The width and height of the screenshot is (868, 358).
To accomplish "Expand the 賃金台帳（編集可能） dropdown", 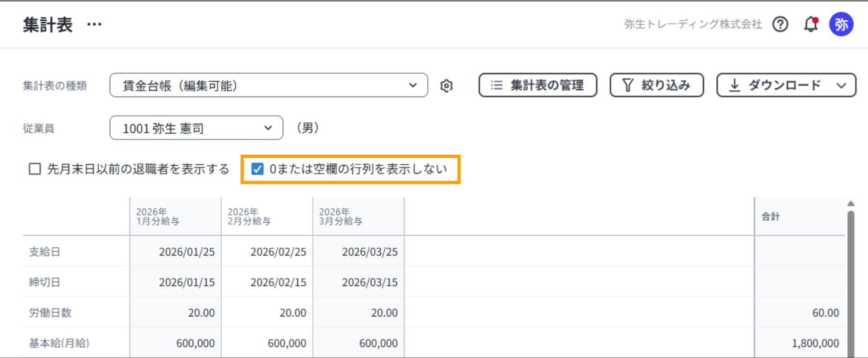I will (x=269, y=85).
